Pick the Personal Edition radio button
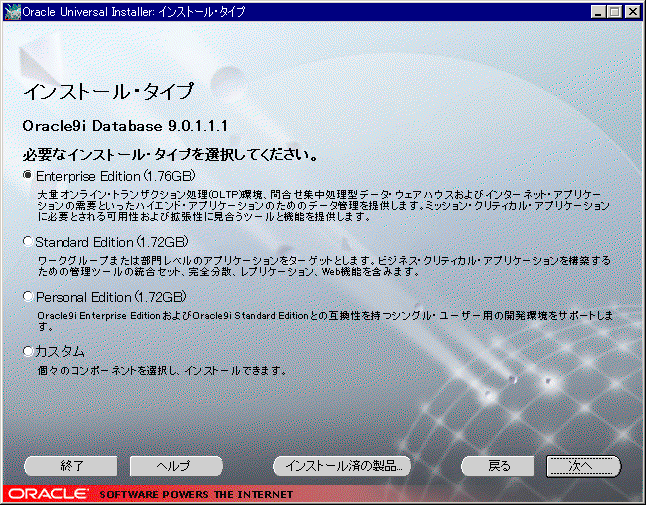 click(x=28, y=297)
